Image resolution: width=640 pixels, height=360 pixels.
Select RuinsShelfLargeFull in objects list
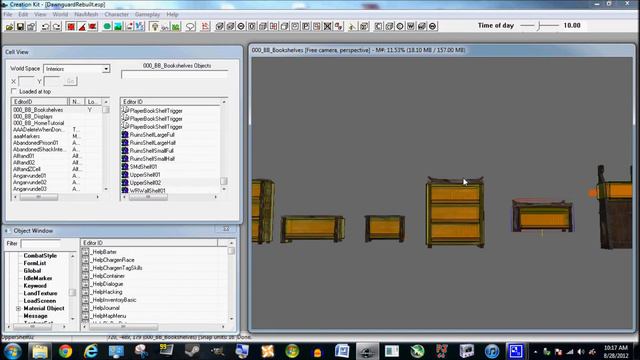click(152, 135)
